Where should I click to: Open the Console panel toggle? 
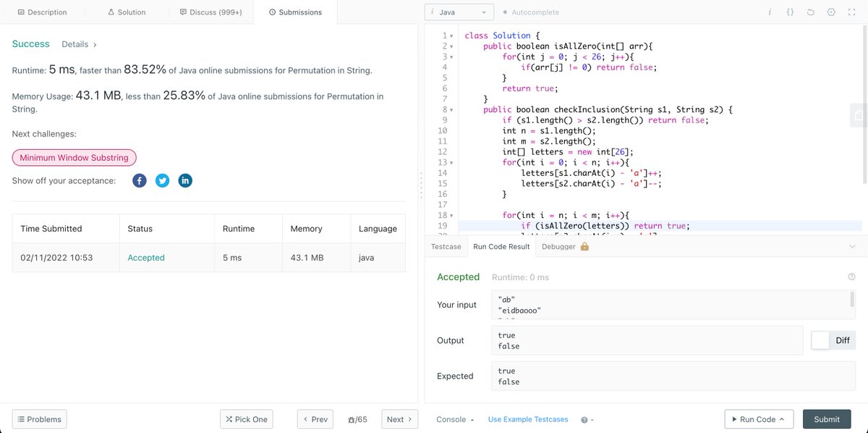455,419
